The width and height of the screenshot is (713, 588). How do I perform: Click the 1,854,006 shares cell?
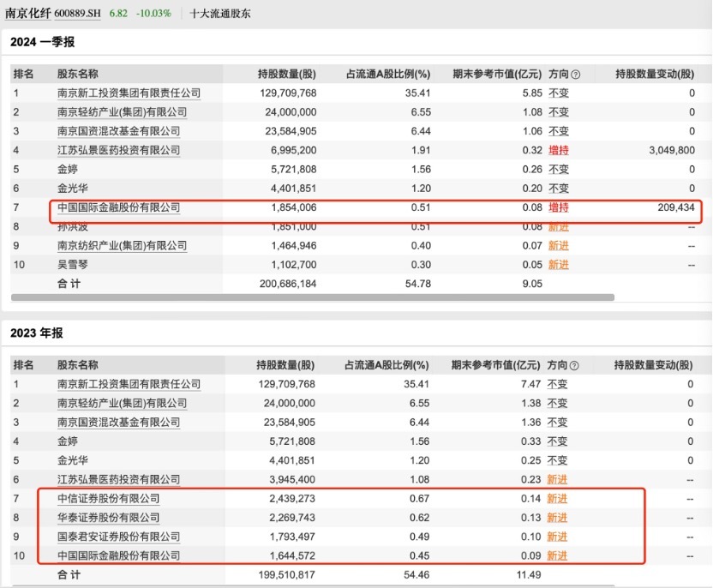[x=294, y=207]
